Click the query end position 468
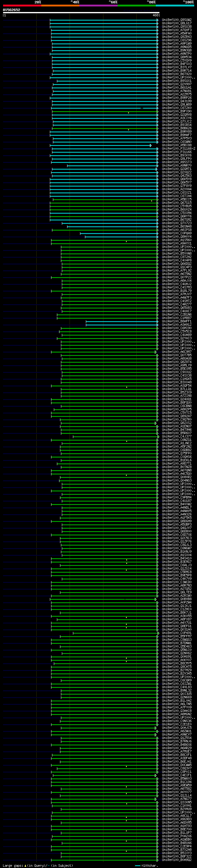This screenshot has width=197, height=868. pos(155,15)
